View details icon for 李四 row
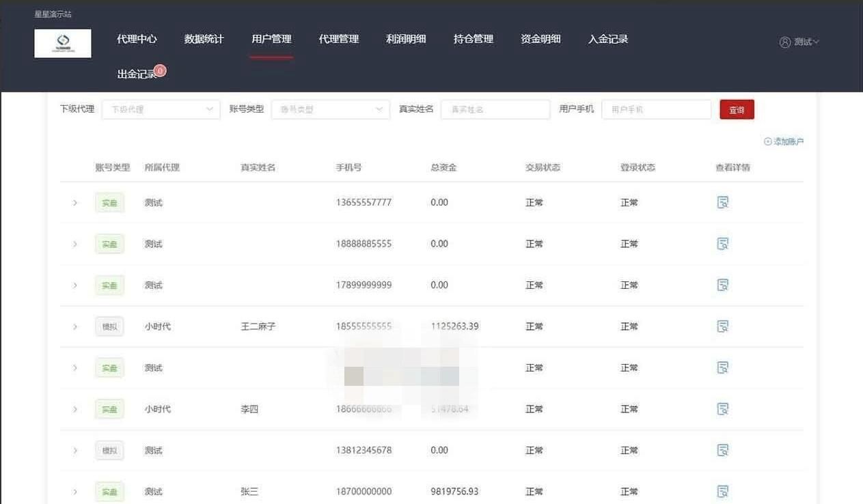 click(x=722, y=409)
